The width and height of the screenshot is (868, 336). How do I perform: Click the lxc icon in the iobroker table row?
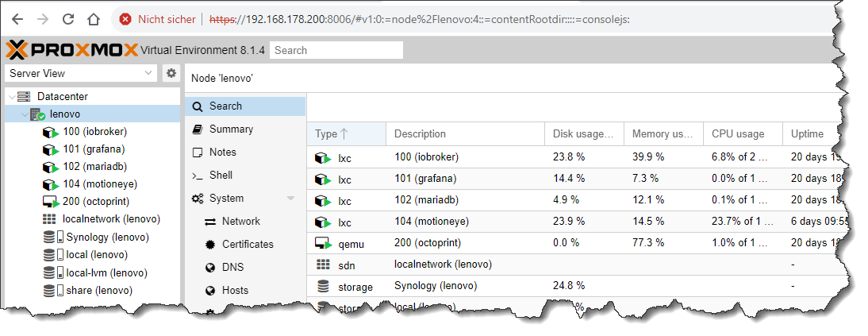(323, 159)
